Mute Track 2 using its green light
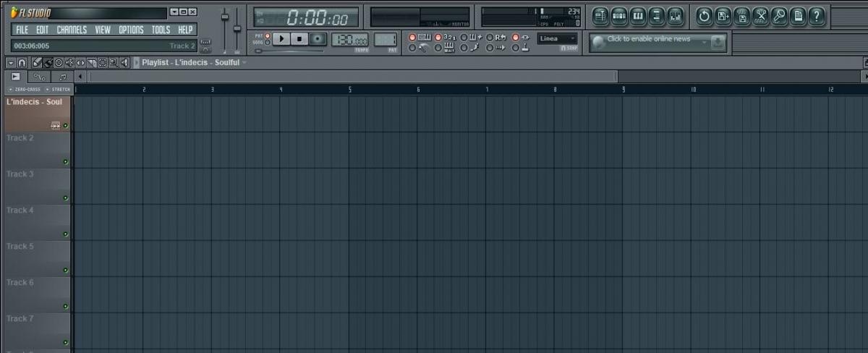 (65, 162)
